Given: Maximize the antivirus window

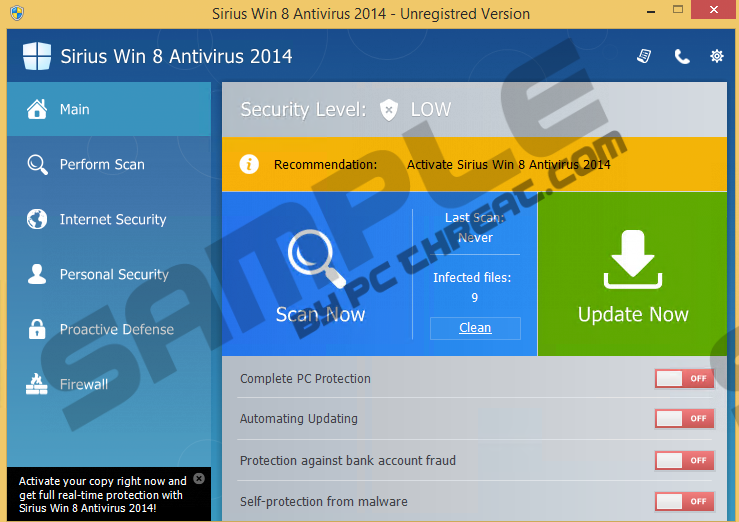Looking at the screenshot, I should (678, 9).
